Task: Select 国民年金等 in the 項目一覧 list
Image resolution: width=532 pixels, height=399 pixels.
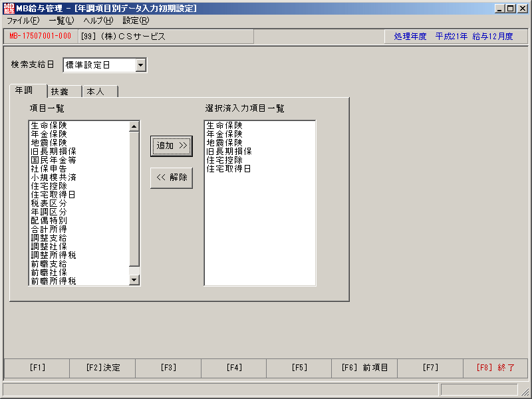Action: point(54,160)
